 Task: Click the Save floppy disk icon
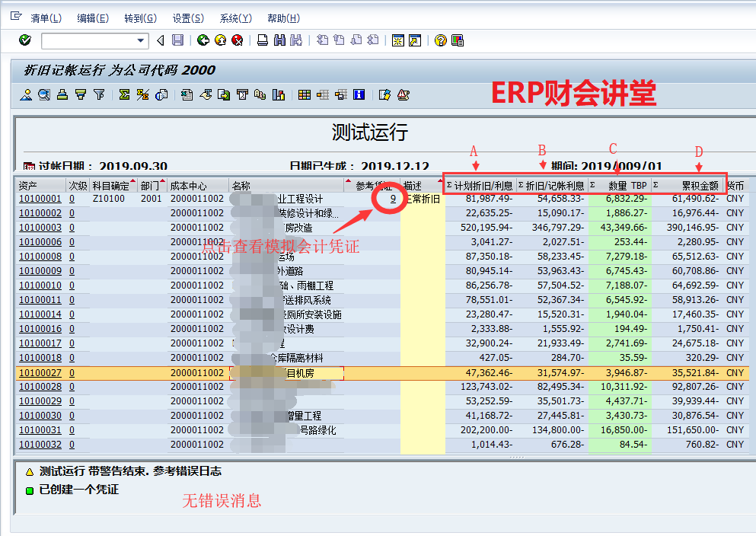[x=177, y=40]
